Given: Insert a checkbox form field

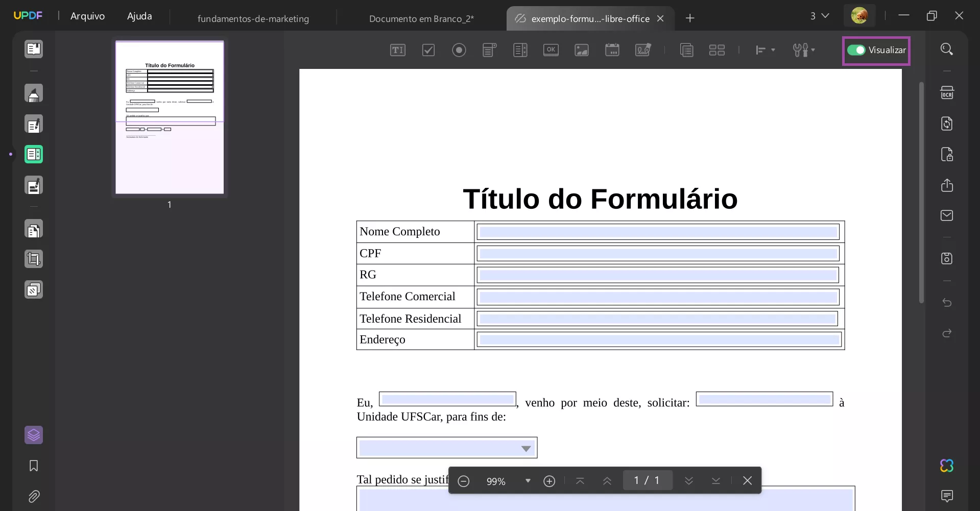Looking at the screenshot, I should coord(428,50).
